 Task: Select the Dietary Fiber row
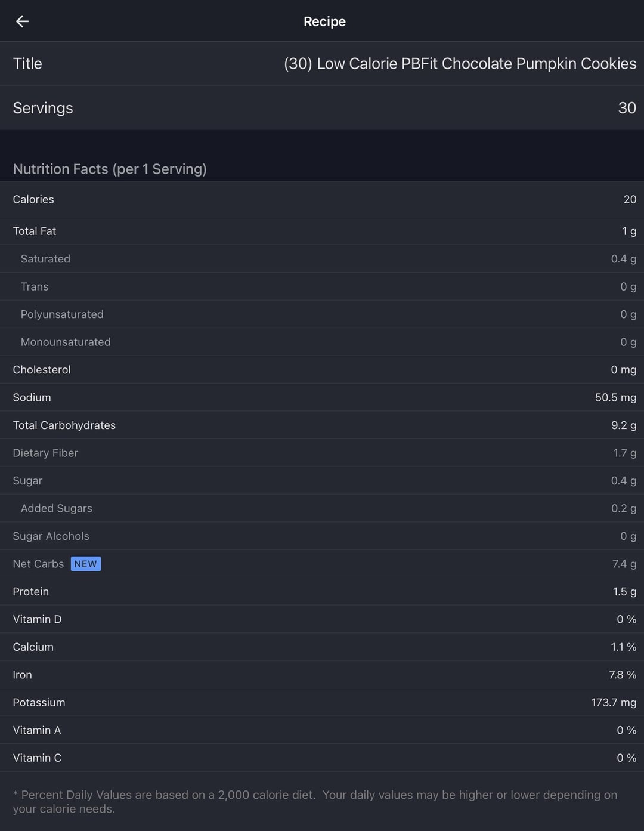point(322,453)
